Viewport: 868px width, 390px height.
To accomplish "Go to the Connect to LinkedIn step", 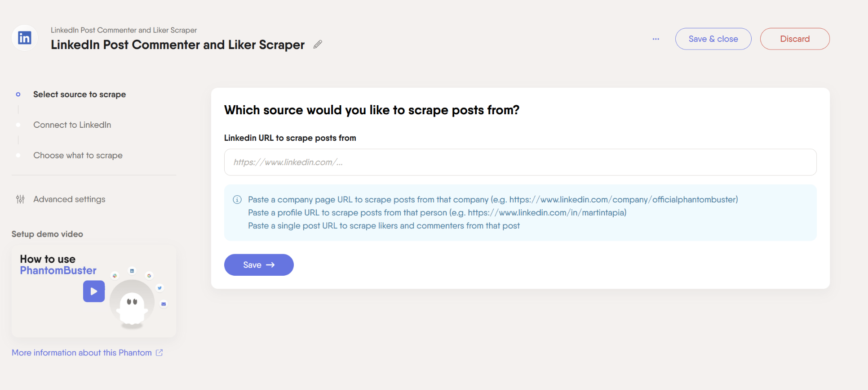I will 72,125.
